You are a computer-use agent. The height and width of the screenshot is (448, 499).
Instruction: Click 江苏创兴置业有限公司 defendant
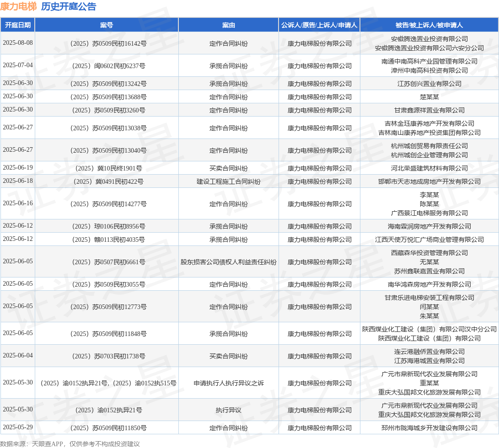(x=429, y=84)
